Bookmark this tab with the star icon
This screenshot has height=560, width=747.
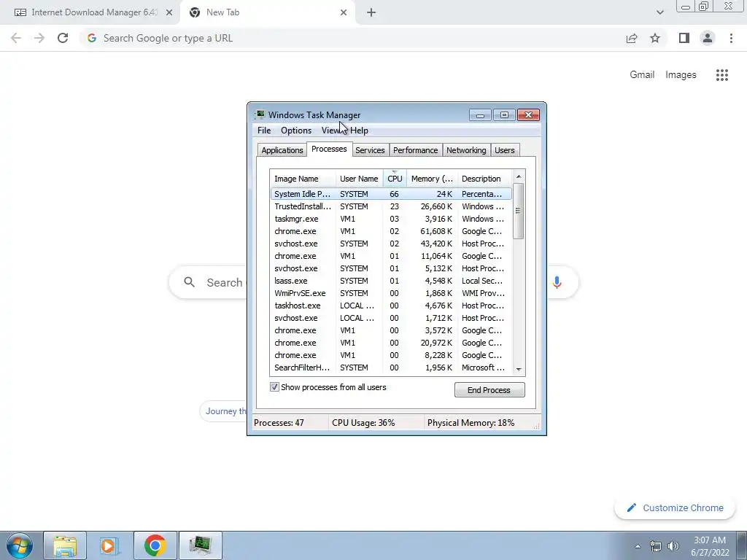point(655,38)
